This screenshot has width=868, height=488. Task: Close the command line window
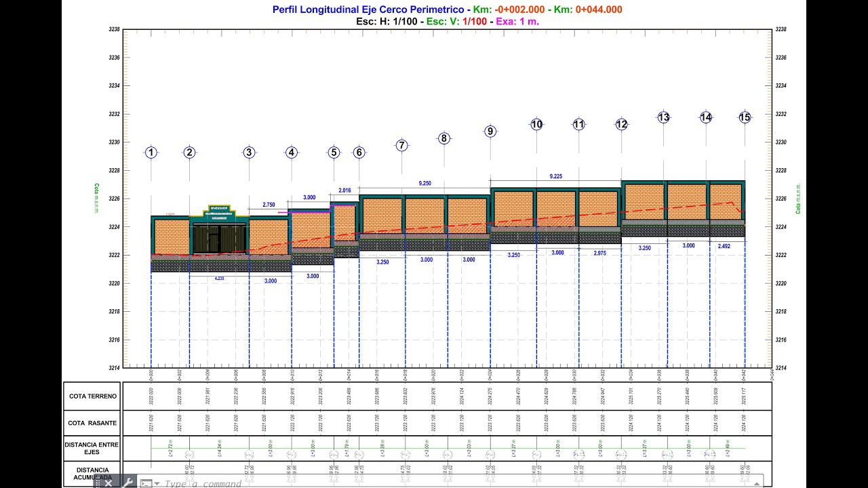pyautogui.click(x=108, y=483)
